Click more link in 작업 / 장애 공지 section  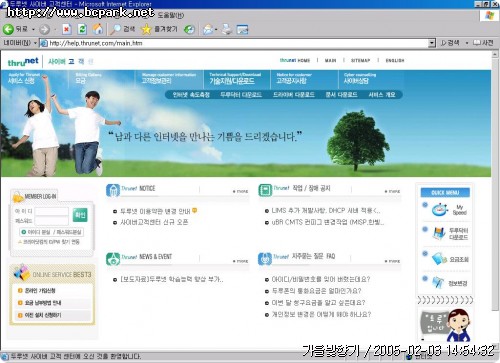pyautogui.click(x=393, y=191)
